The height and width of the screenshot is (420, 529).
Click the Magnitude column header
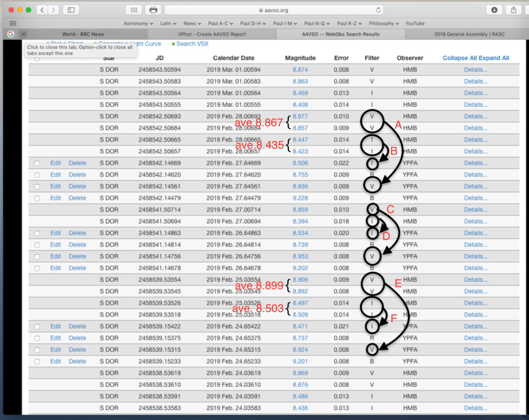click(300, 58)
